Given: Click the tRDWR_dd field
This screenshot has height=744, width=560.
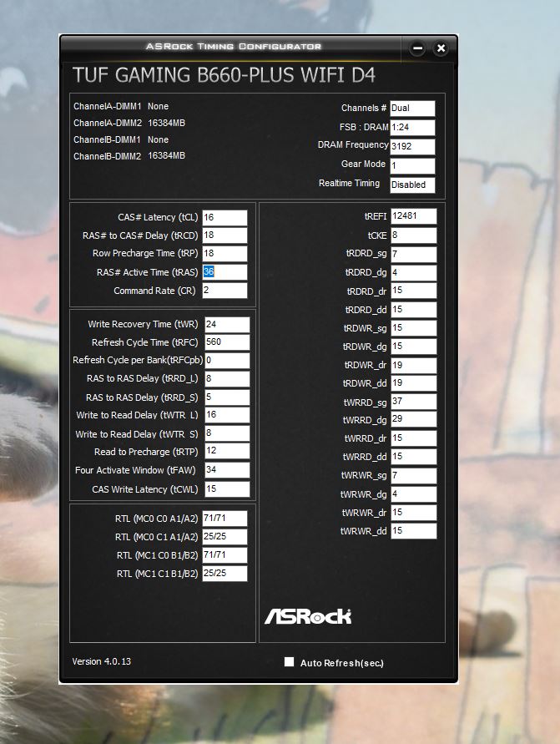Looking at the screenshot, I should 414,383.
